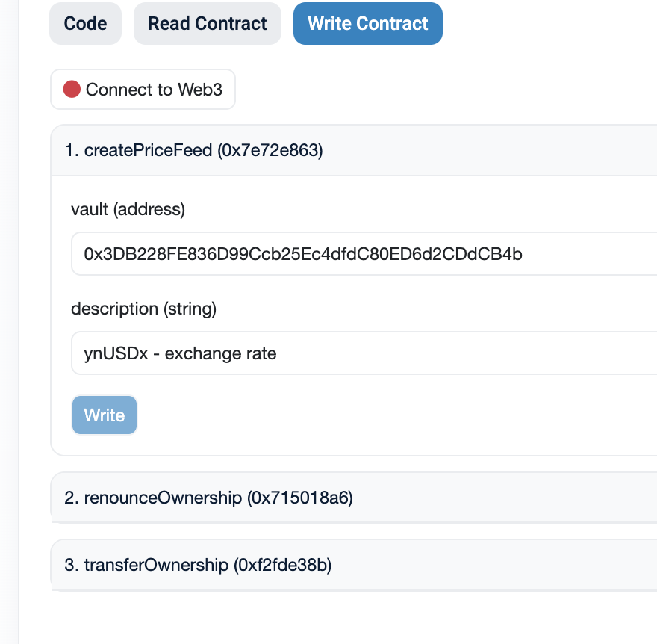Click the "vault (address)" field label
This screenshot has height=644, width=657.
pos(128,209)
